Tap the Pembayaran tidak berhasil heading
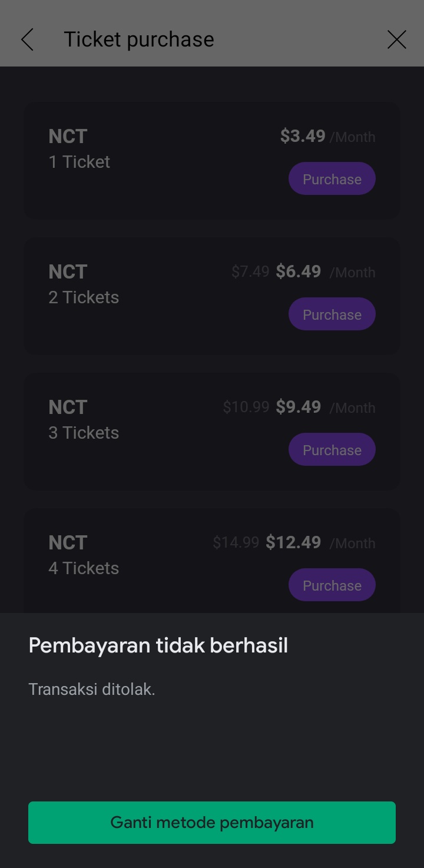 pyautogui.click(x=158, y=645)
